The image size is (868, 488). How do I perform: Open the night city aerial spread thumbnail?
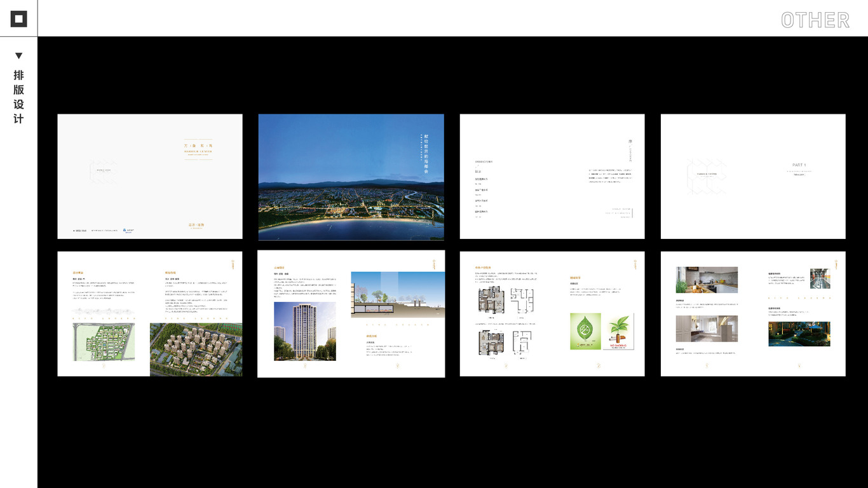tap(351, 177)
